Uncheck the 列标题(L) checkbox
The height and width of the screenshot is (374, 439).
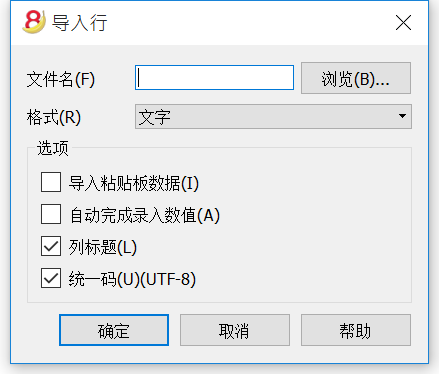pos(51,246)
